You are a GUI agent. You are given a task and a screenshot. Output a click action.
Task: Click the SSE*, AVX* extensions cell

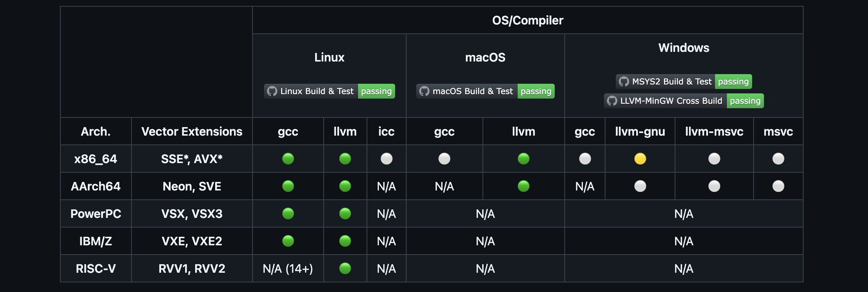192,159
